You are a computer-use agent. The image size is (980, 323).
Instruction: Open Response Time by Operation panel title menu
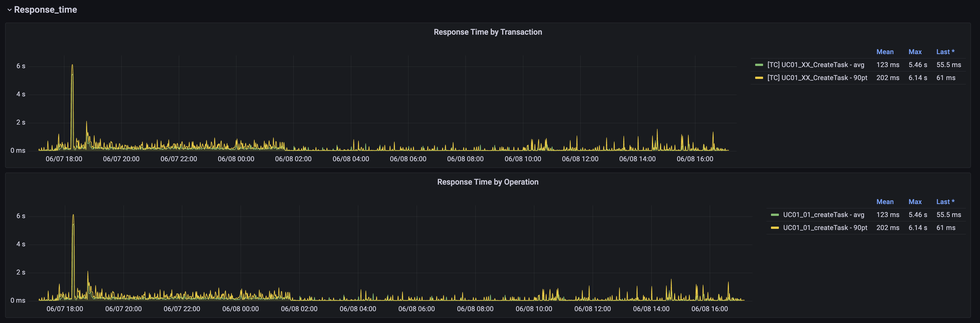(488, 182)
